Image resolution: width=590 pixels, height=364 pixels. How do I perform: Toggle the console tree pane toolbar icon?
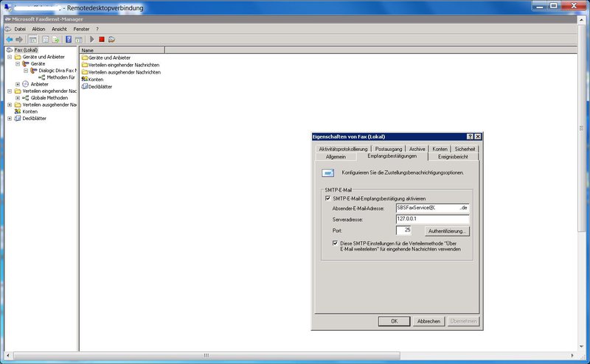pyautogui.click(x=32, y=40)
